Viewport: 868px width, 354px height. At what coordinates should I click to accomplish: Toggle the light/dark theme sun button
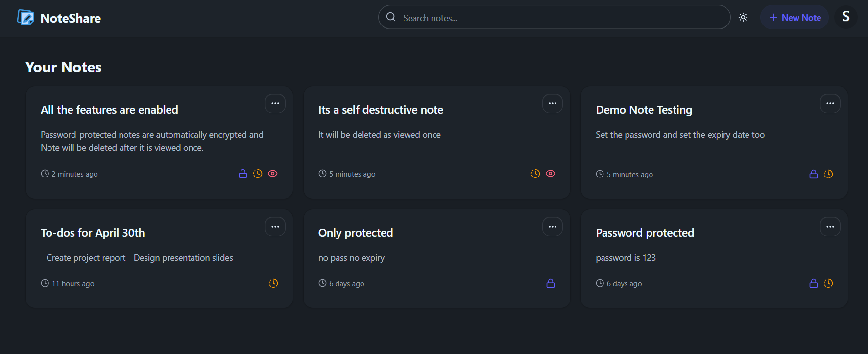(x=743, y=18)
